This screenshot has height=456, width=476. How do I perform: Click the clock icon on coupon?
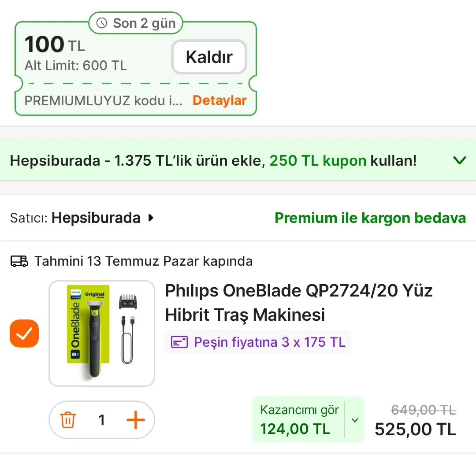[x=102, y=23]
